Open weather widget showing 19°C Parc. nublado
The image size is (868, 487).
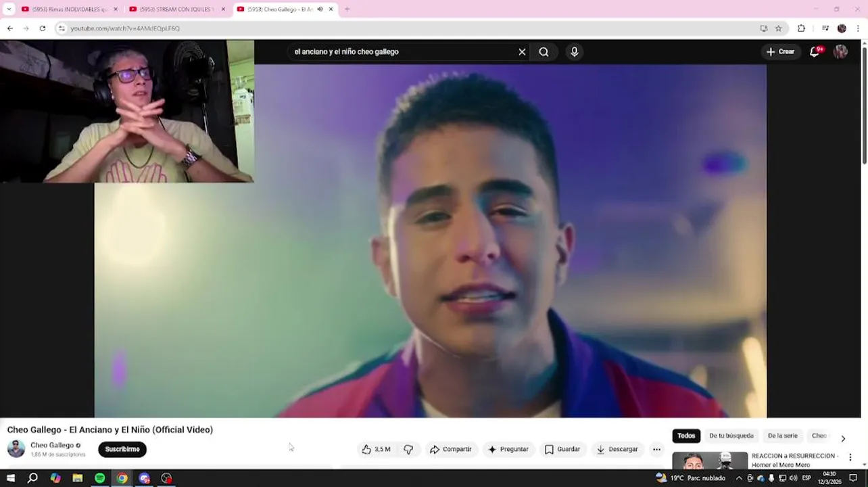point(690,478)
